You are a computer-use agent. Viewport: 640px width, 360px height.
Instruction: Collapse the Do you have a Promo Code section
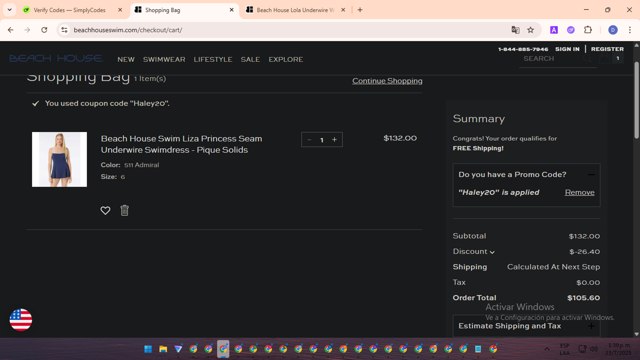coord(591,174)
